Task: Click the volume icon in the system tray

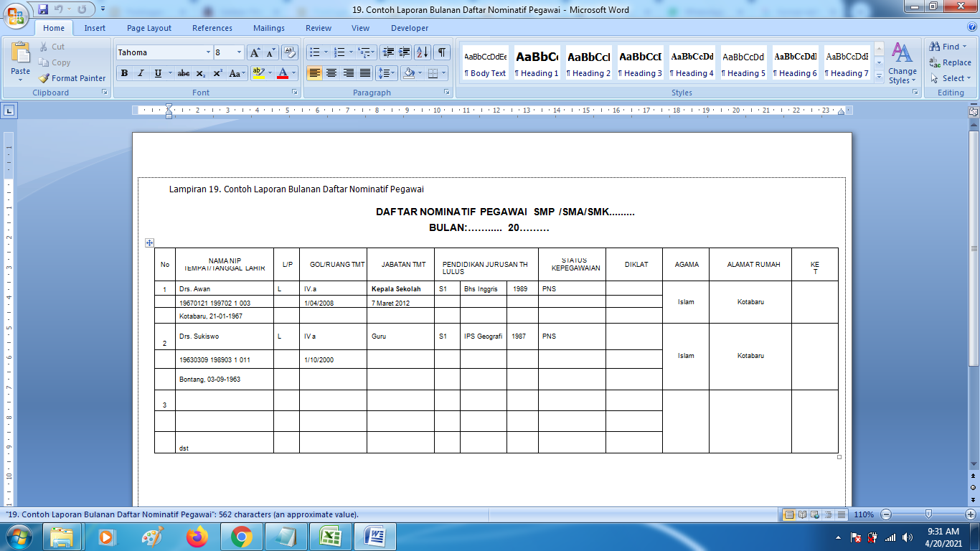Action: click(906, 537)
